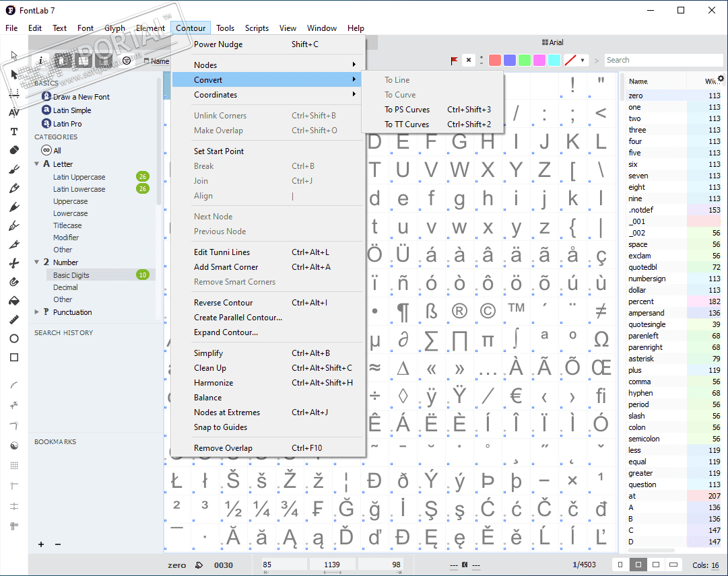
Task: Toggle the widest cell-size button
Action: click(673, 565)
